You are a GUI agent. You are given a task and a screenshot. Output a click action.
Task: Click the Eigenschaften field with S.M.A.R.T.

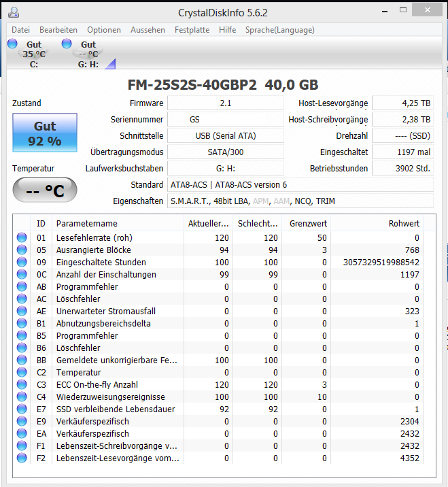click(x=300, y=201)
